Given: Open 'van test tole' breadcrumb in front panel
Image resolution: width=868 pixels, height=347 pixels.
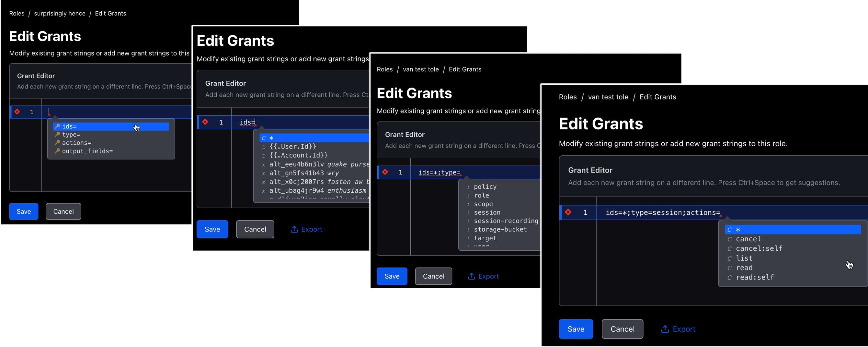Looking at the screenshot, I should coord(608,97).
